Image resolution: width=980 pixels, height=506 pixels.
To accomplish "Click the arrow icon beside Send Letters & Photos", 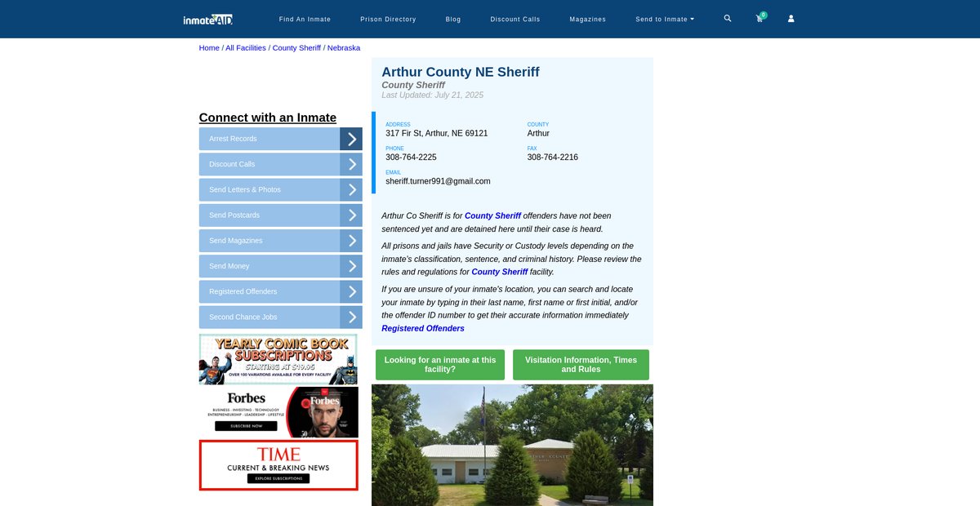I will (351, 189).
